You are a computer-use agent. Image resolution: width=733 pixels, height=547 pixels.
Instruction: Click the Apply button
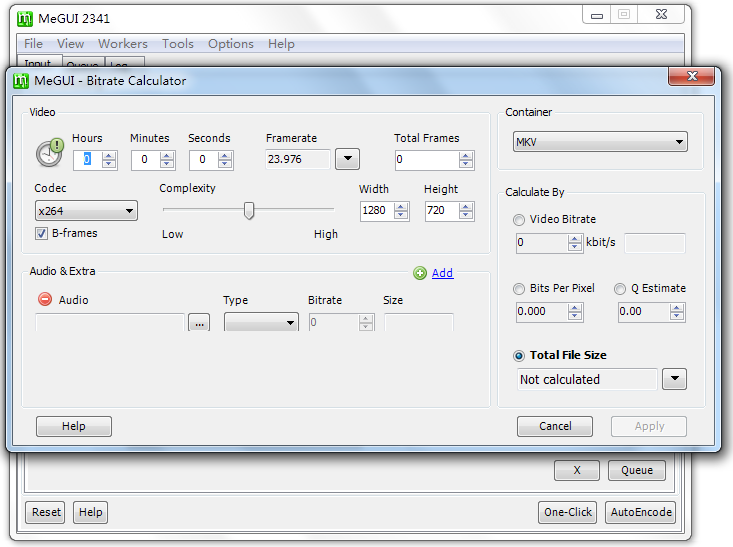[649, 426]
